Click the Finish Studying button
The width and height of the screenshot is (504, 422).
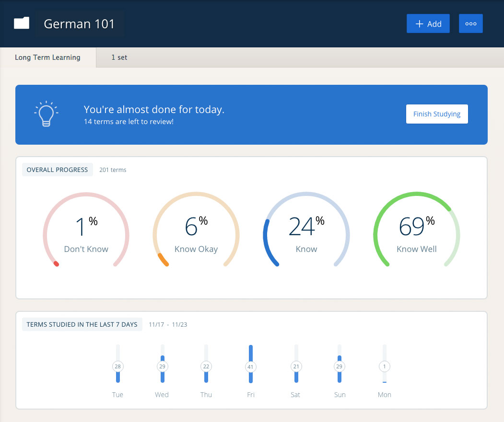[436, 114]
